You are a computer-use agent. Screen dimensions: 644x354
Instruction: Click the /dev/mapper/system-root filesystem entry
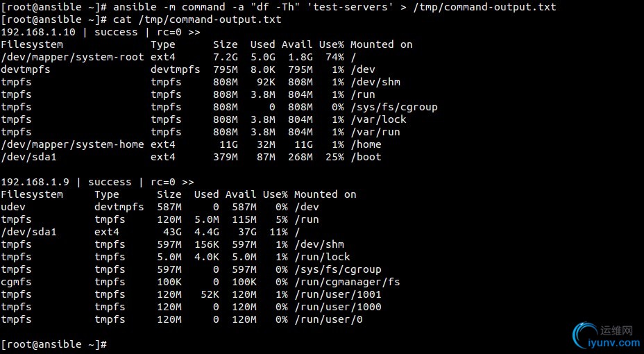(x=72, y=57)
